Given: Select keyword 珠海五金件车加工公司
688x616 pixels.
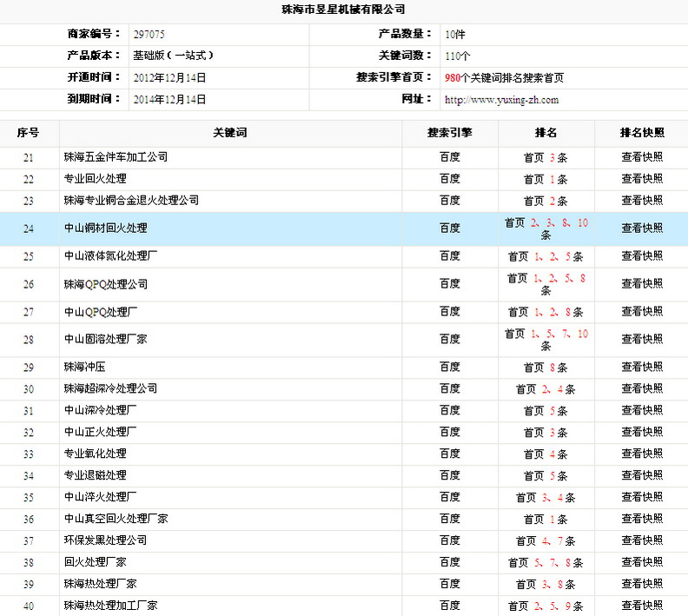Looking at the screenshot, I should (x=116, y=157).
